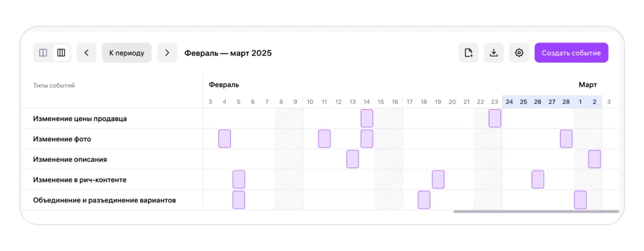Viewport: 644px width, 251px height.
Task: Click price change event on February 14
Action: click(367, 118)
